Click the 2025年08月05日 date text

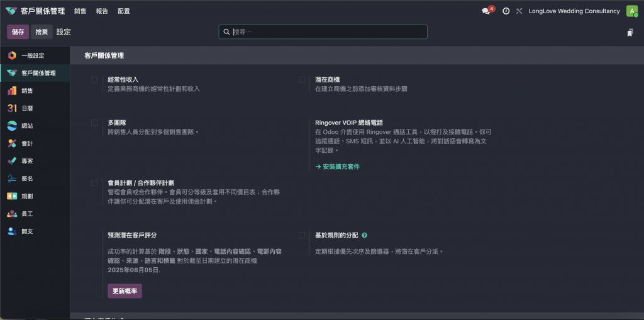point(134,270)
